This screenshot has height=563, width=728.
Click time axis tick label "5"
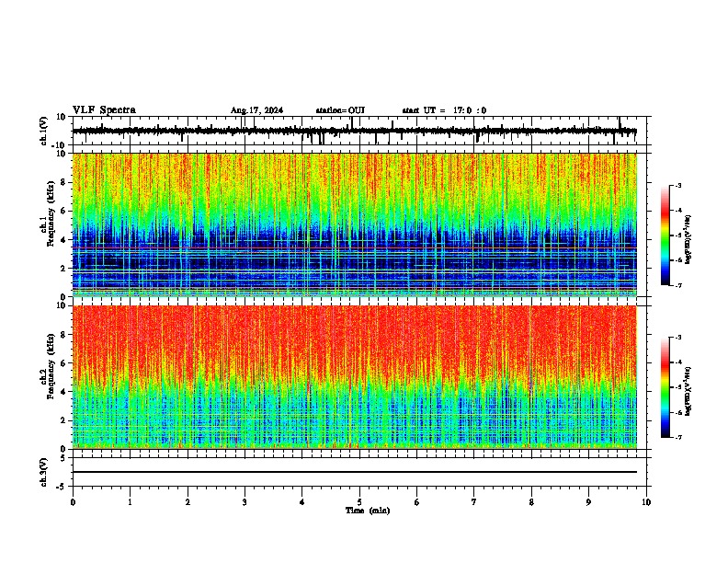pos(359,502)
